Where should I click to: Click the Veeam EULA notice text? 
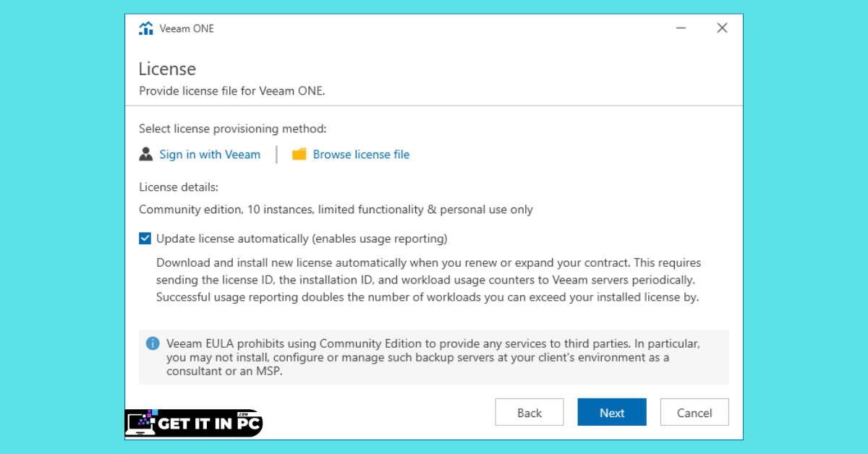pos(433,357)
